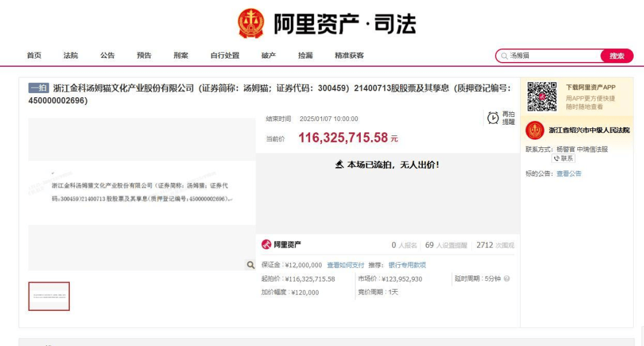The width and height of the screenshot is (644, 346).
Task: Go to the 公告 navigation item
Action: coord(107,55)
